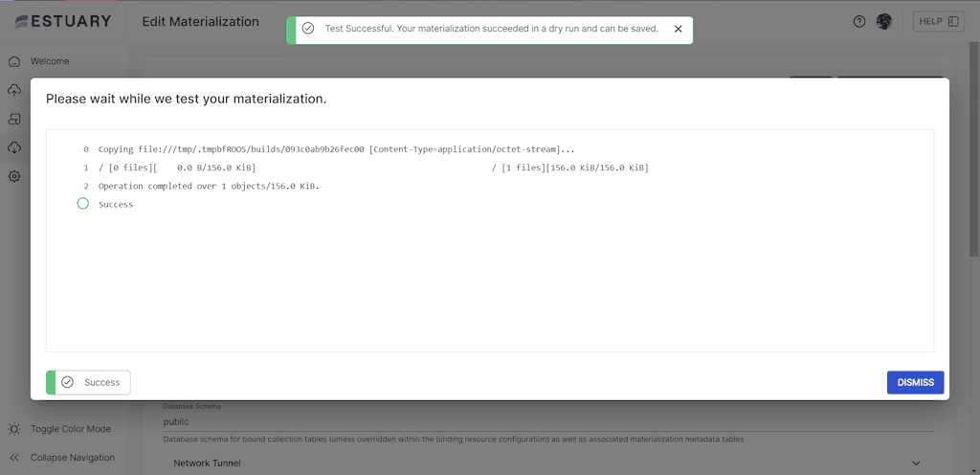The image size is (980, 475).
Task: Click the Edit Materialization page title
Action: (x=200, y=22)
